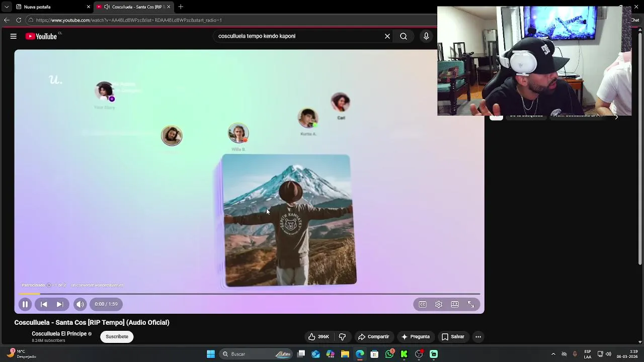Open the weather widget 16°C Despejado
This screenshot has width=644, height=362.
[x=21, y=354]
